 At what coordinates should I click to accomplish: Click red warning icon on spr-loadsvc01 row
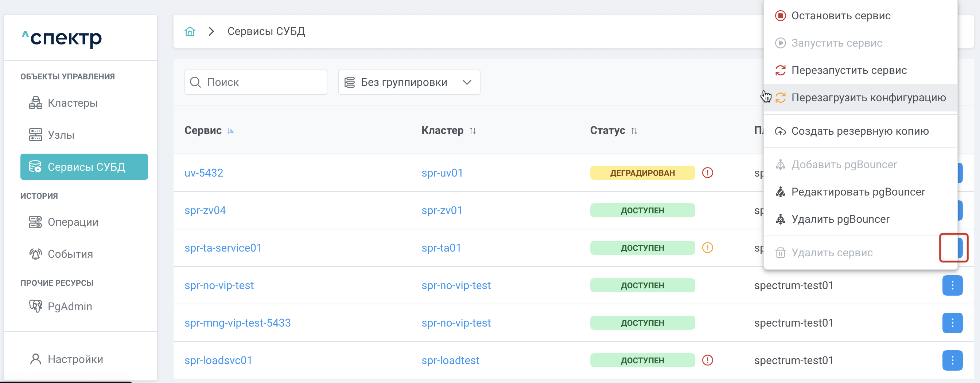point(707,360)
